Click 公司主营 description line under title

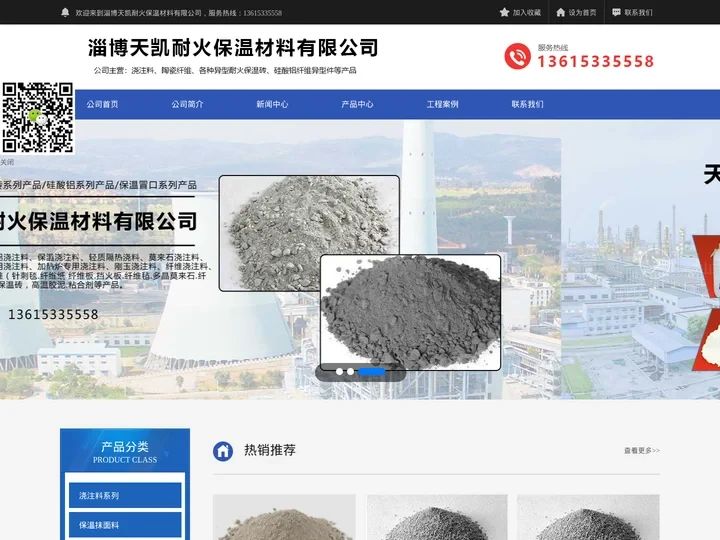[x=225, y=70]
